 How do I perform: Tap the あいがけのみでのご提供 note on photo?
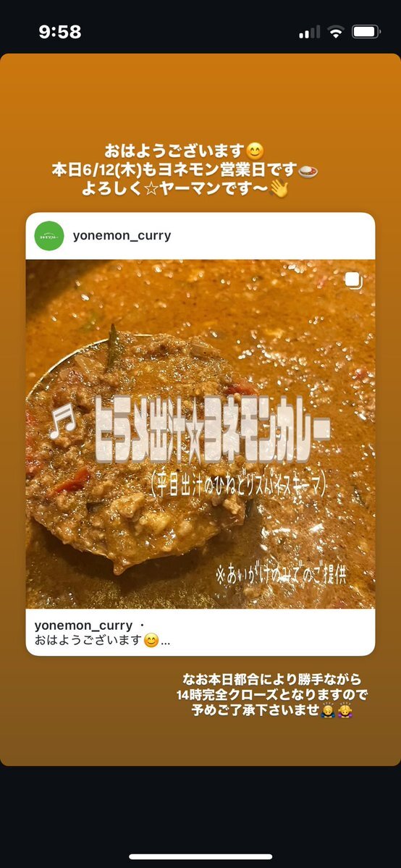point(280,575)
